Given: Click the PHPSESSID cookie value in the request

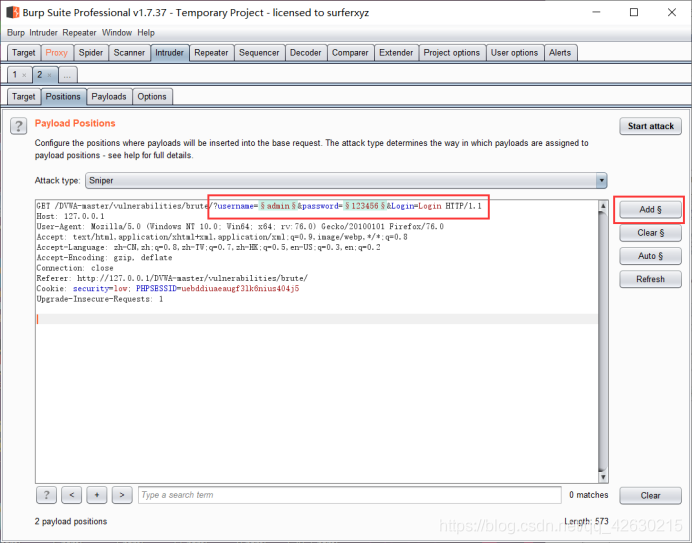Looking at the screenshot, I should [240, 289].
